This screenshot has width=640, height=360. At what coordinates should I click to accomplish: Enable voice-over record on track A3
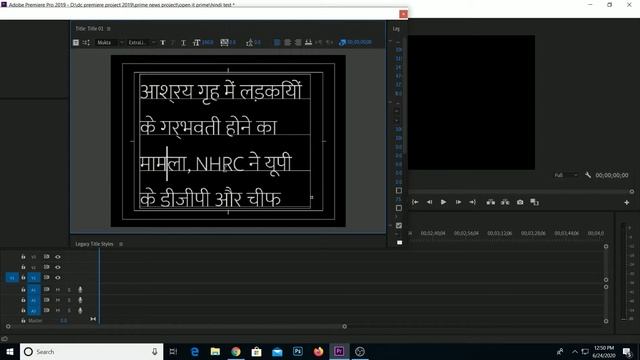80,310
